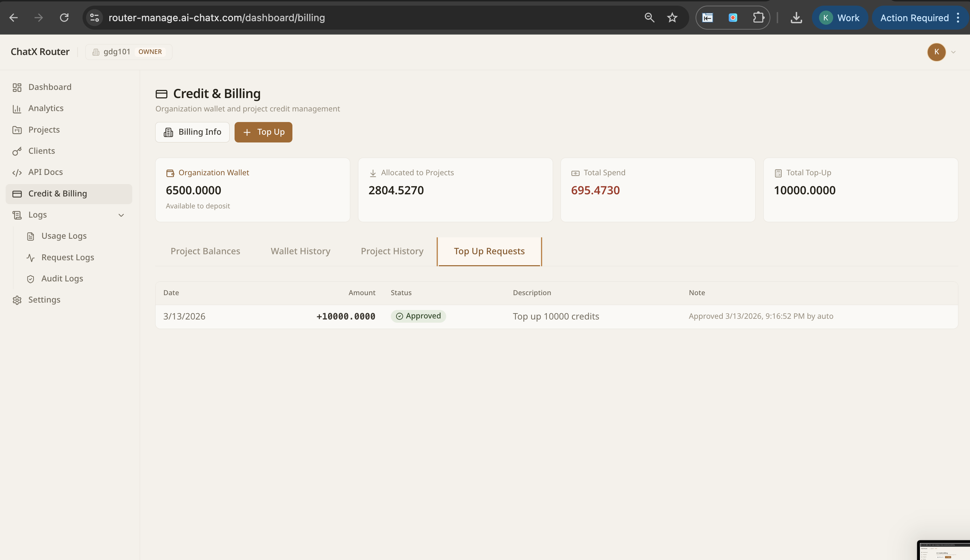Click the Credit & Billing heading card icon
Screen dimensions: 970x560
[x=162, y=94]
